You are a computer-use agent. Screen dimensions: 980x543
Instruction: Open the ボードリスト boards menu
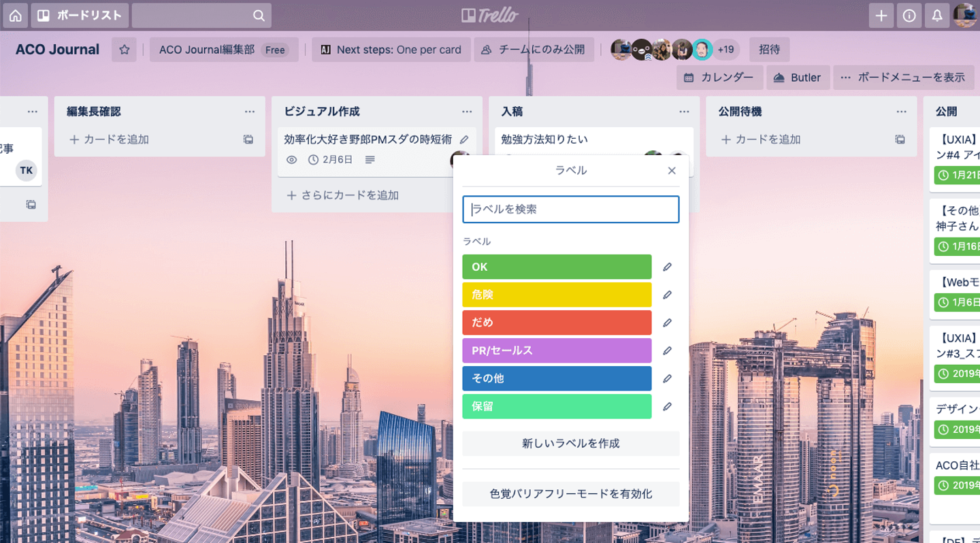80,16
